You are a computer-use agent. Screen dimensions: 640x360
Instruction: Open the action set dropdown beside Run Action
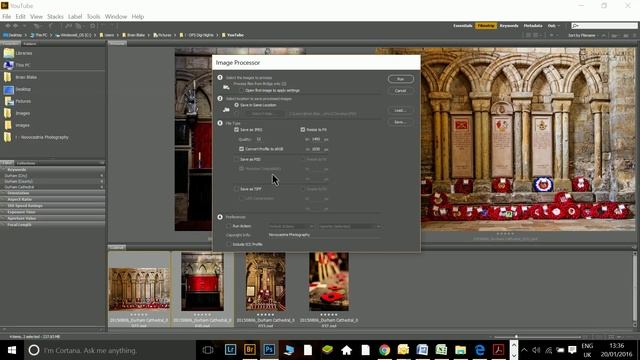point(291,226)
